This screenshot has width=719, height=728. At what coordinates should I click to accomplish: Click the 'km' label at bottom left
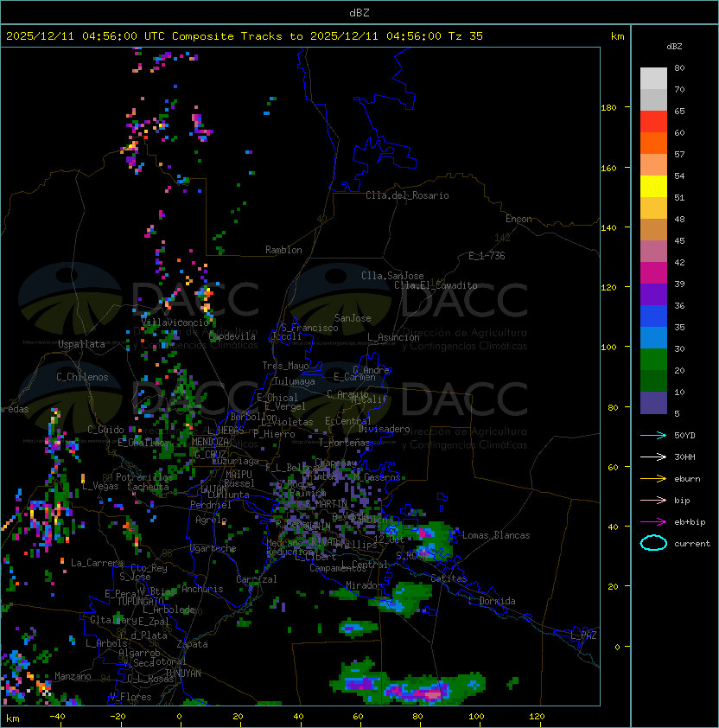[13, 718]
